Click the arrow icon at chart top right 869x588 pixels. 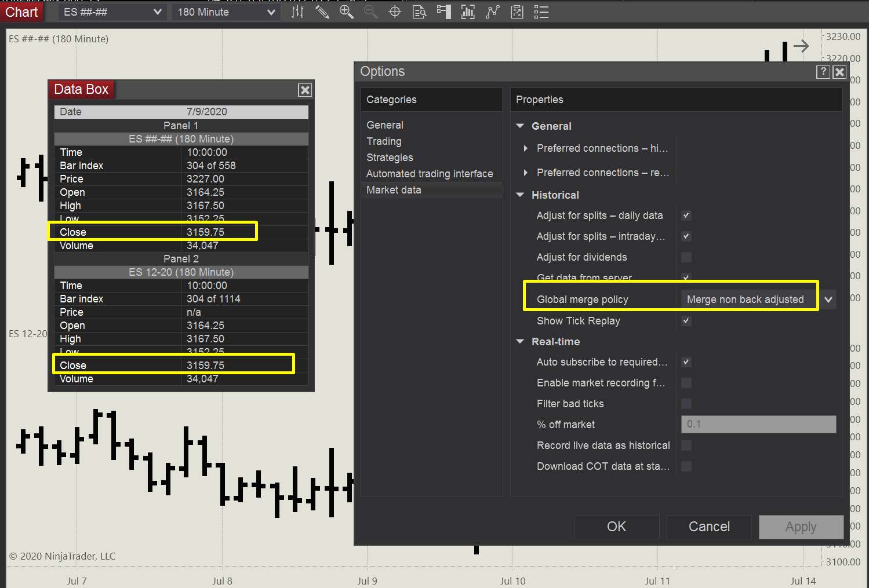tap(801, 46)
